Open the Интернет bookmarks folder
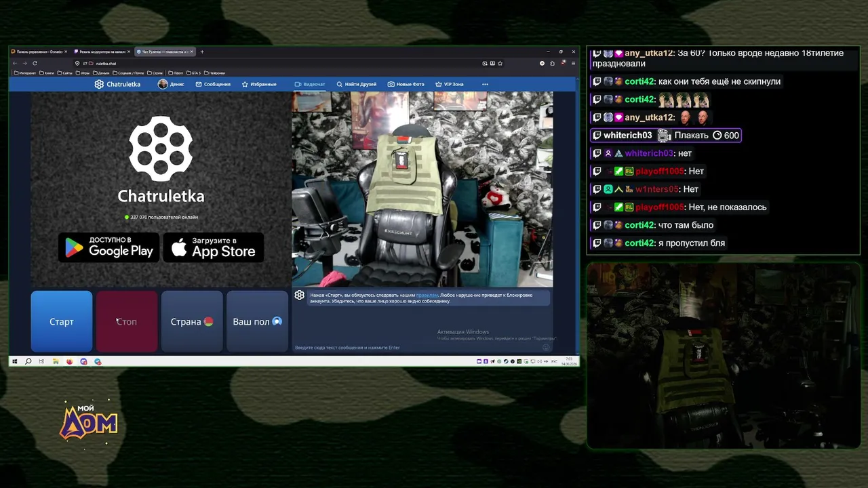The width and height of the screenshot is (868, 488). [25, 73]
